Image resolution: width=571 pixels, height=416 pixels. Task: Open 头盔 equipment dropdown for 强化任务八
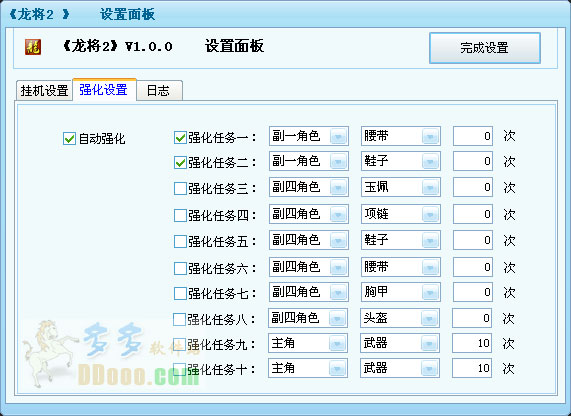coord(400,318)
